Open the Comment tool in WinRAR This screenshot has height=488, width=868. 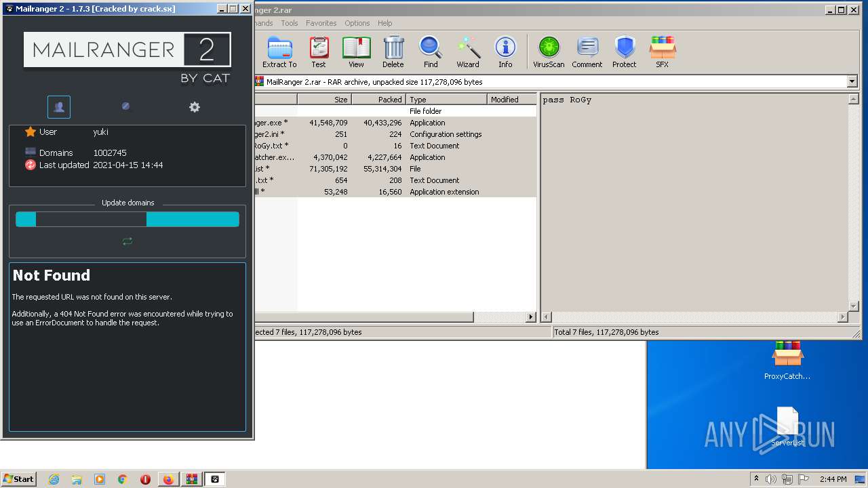[x=587, y=52]
